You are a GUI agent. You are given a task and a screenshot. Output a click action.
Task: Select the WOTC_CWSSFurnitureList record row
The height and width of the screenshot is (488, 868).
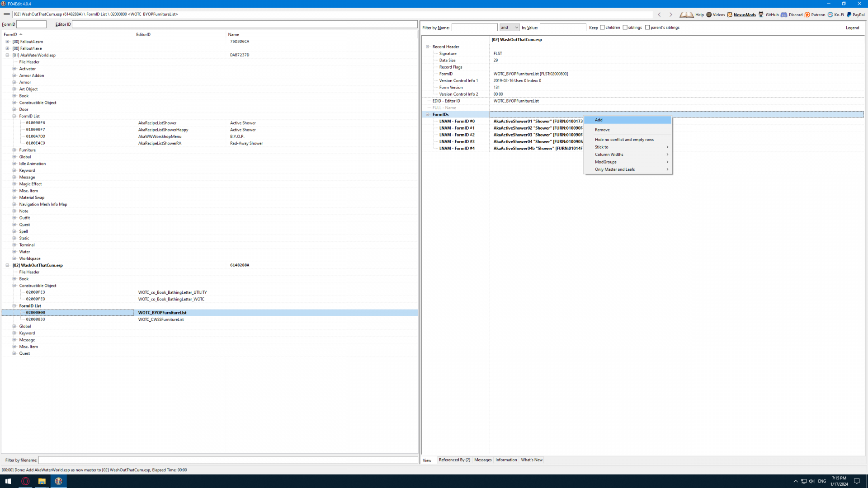(x=161, y=319)
